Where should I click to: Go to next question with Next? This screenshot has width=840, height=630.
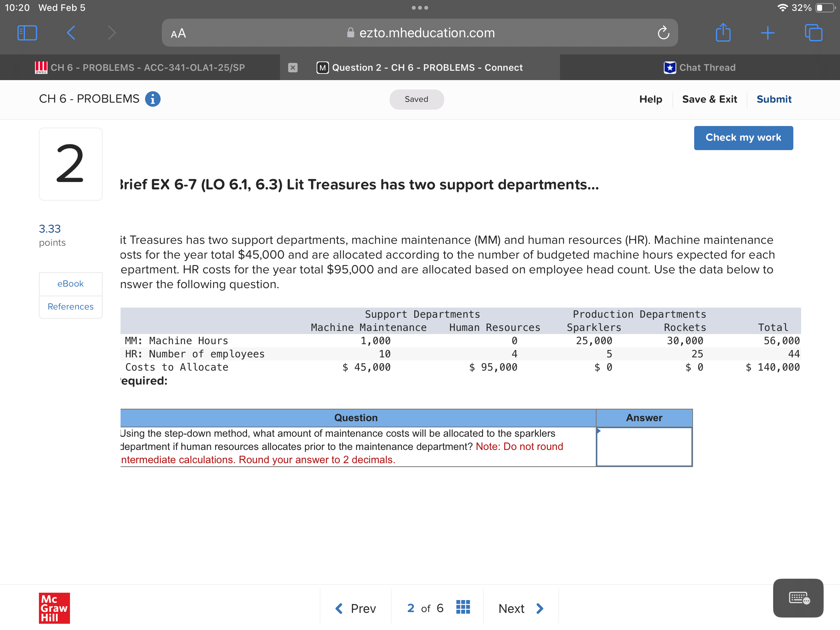521,608
